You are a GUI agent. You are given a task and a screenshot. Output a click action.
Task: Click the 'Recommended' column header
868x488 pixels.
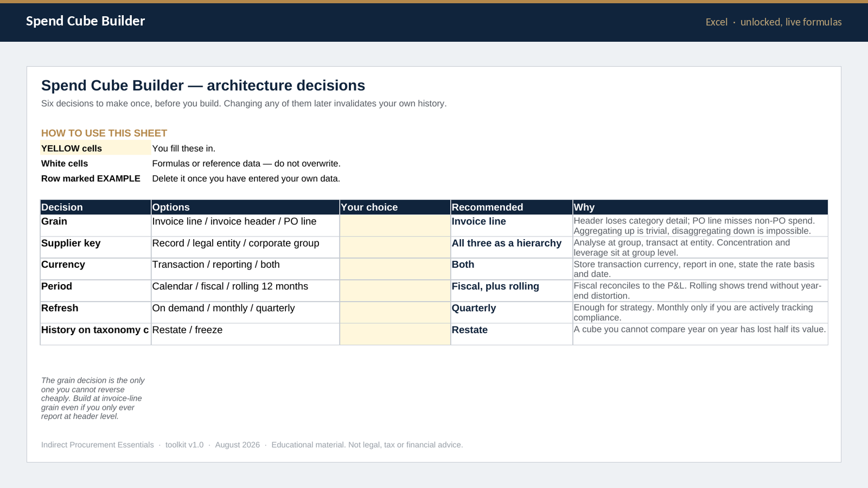pos(512,207)
